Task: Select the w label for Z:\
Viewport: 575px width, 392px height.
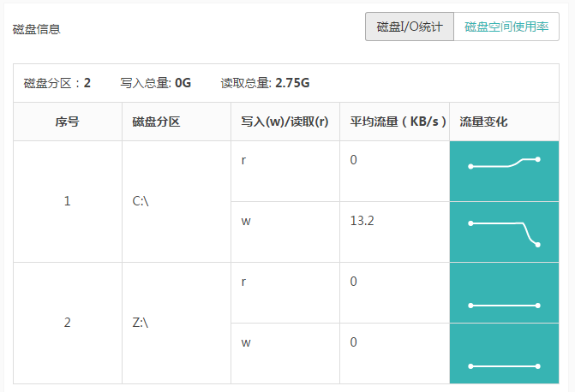Action: (246, 343)
